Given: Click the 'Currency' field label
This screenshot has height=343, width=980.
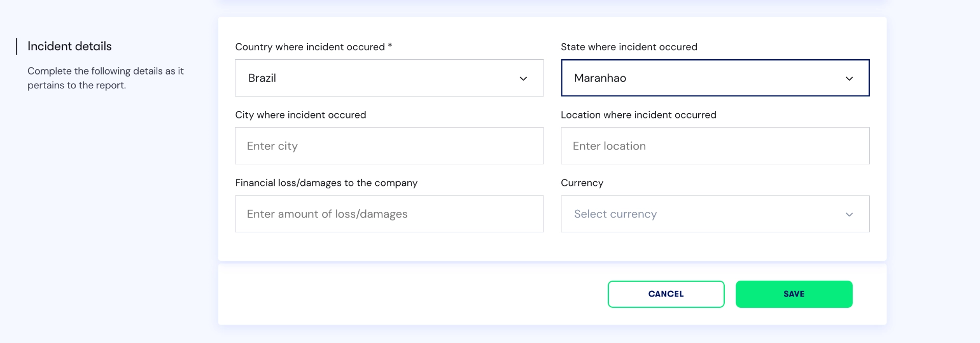Looking at the screenshot, I should coord(582,183).
